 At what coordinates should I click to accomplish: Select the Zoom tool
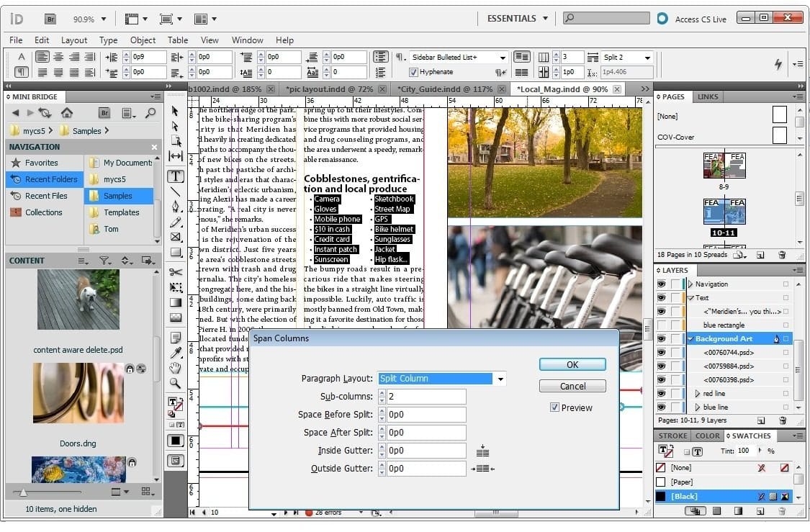176,382
